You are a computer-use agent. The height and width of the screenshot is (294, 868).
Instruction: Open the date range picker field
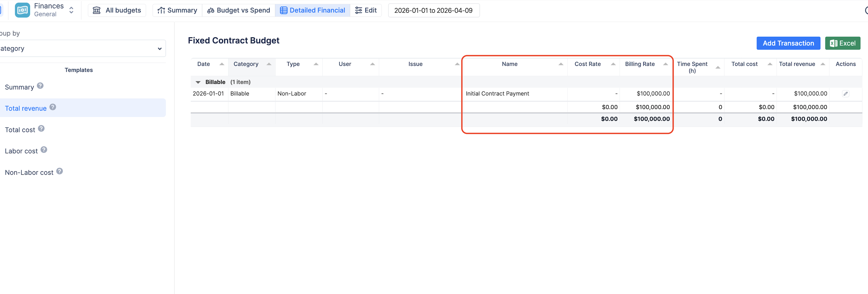tap(433, 10)
